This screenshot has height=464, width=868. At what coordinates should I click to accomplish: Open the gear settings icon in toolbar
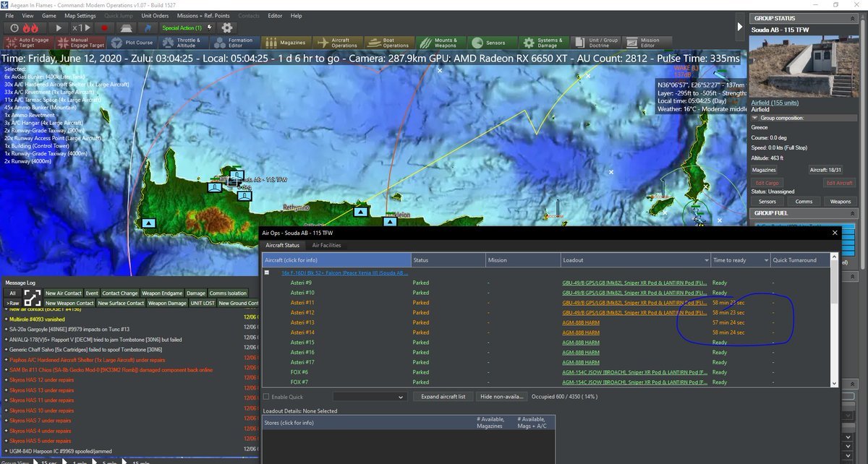(228, 27)
